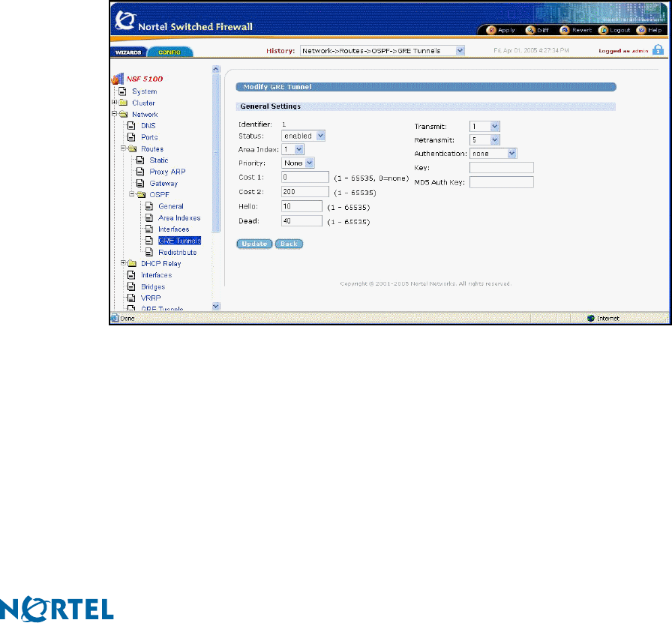
Task: Click the Nortel logo in header
Action: [125, 20]
